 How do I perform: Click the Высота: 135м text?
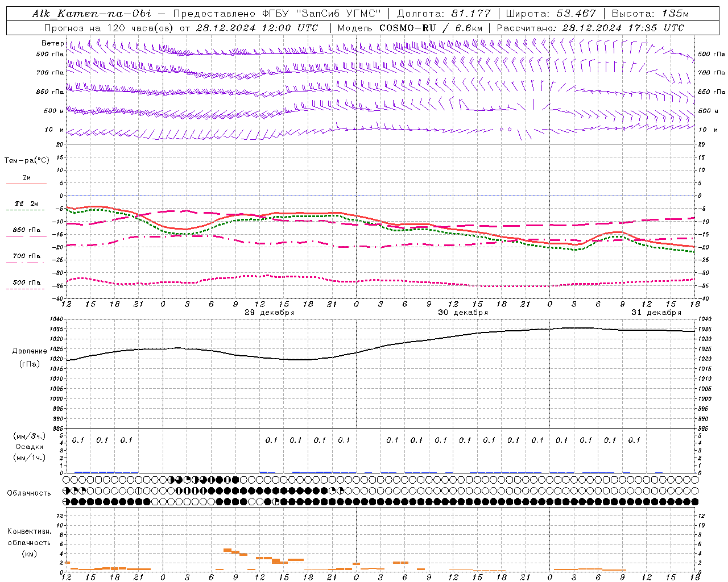point(650,14)
